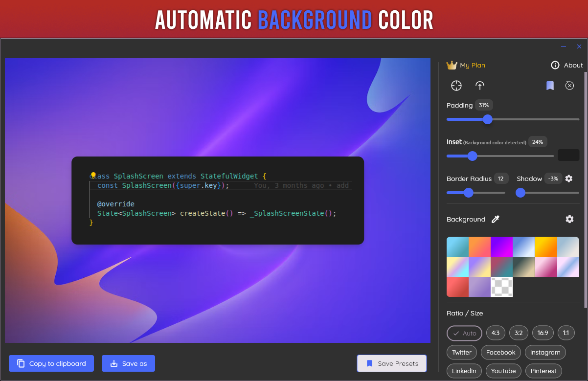Pick a background color with the eyedropper

495,219
